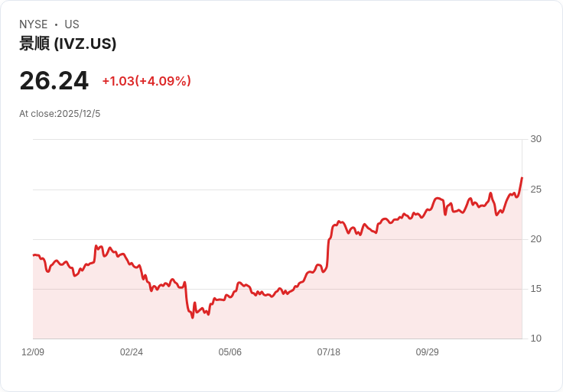Click the final peak of the price line
Image resolution: width=563 pixels, height=392 pixels.
(x=522, y=178)
